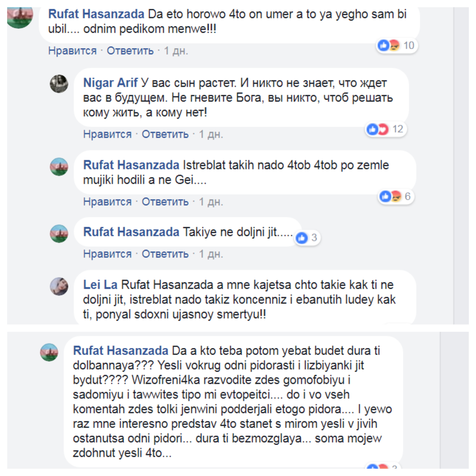The height and width of the screenshot is (476, 476).
Task: Click Ответить under the 'Takiye ne doljni' comment
Action: pos(165,254)
